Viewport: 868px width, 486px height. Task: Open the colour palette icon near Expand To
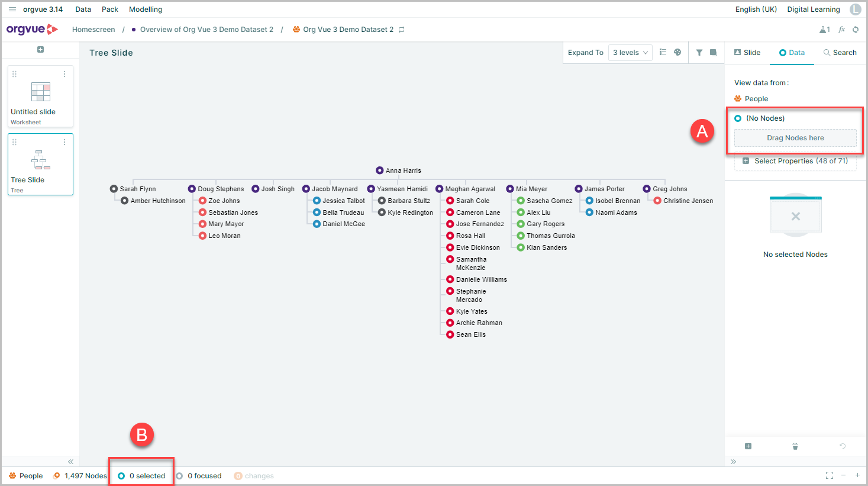point(678,52)
